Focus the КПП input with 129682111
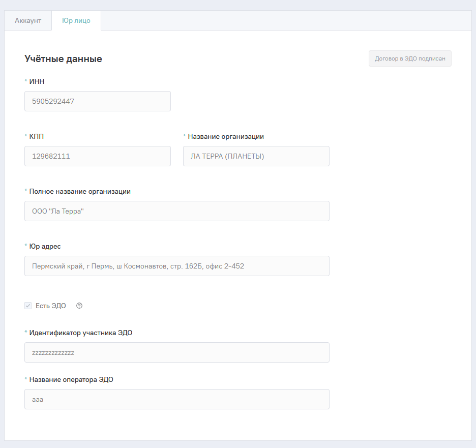The image size is (476, 448). coord(98,156)
